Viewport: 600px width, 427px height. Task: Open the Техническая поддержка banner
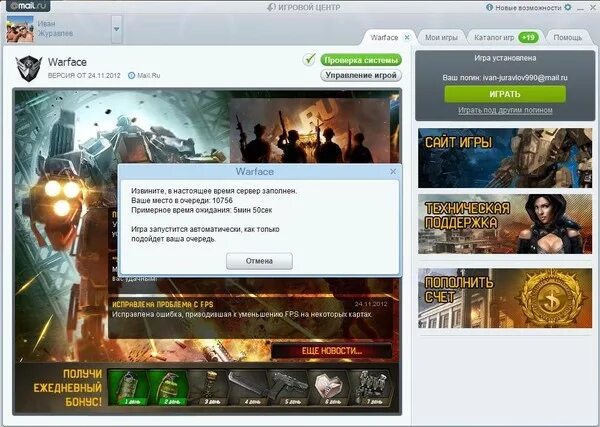[x=505, y=224]
